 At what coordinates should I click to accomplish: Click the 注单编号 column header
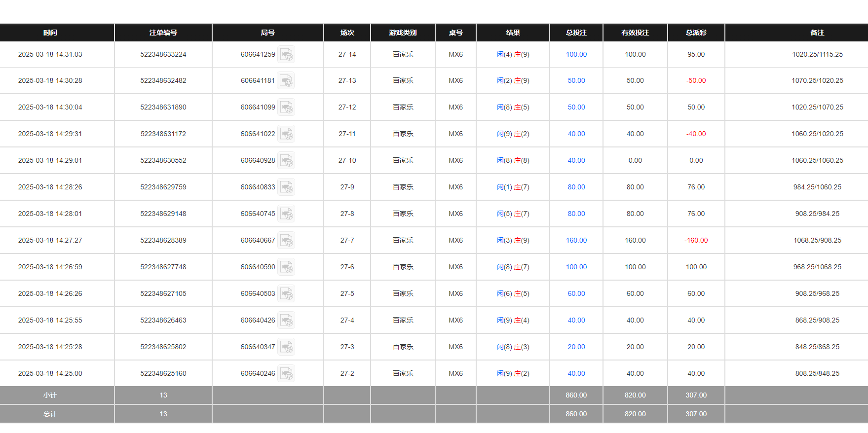pyautogui.click(x=163, y=33)
